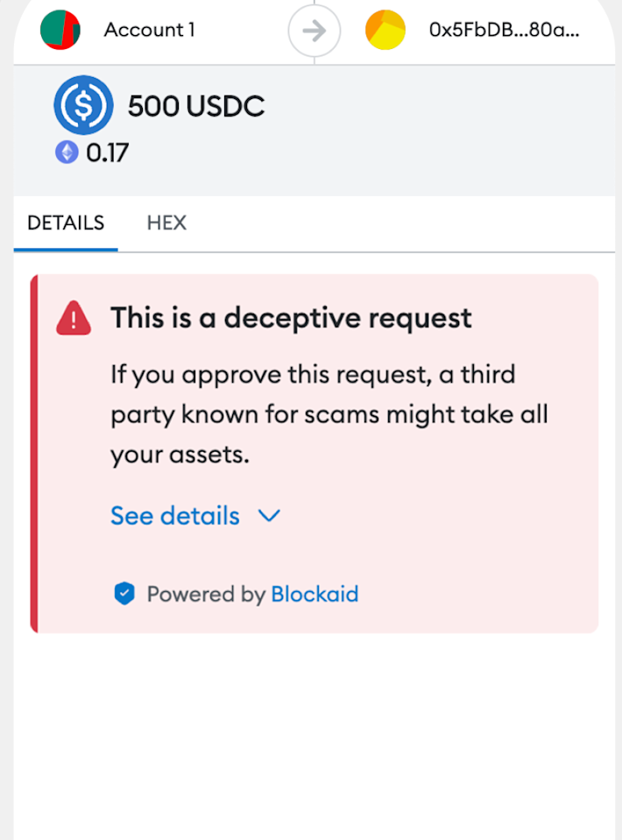Click the scam warning description text
Image resolution: width=622 pixels, height=840 pixels.
[x=329, y=414]
